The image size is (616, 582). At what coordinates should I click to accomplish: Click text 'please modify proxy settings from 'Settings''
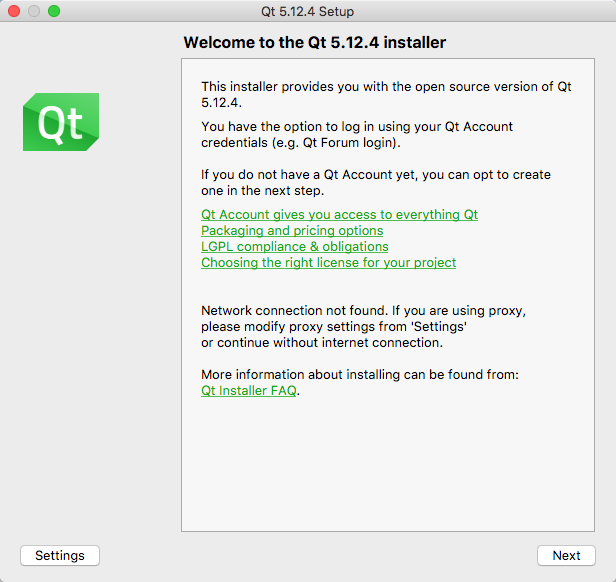[x=334, y=327]
